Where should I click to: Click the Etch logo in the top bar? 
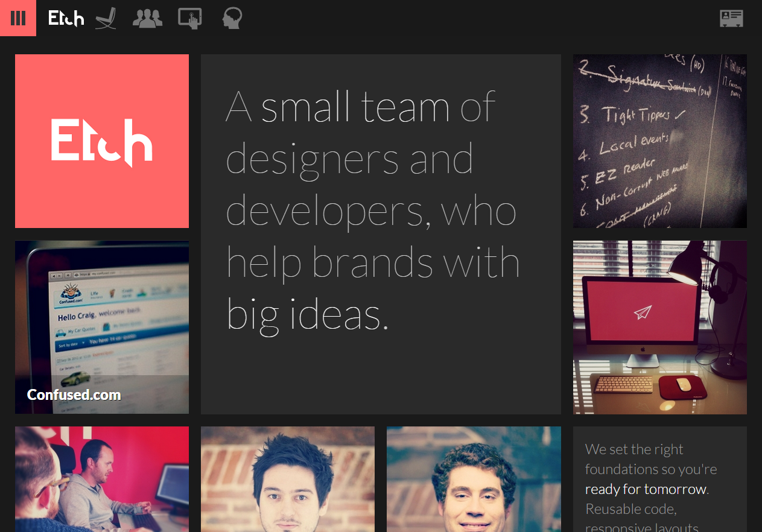(x=66, y=18)
